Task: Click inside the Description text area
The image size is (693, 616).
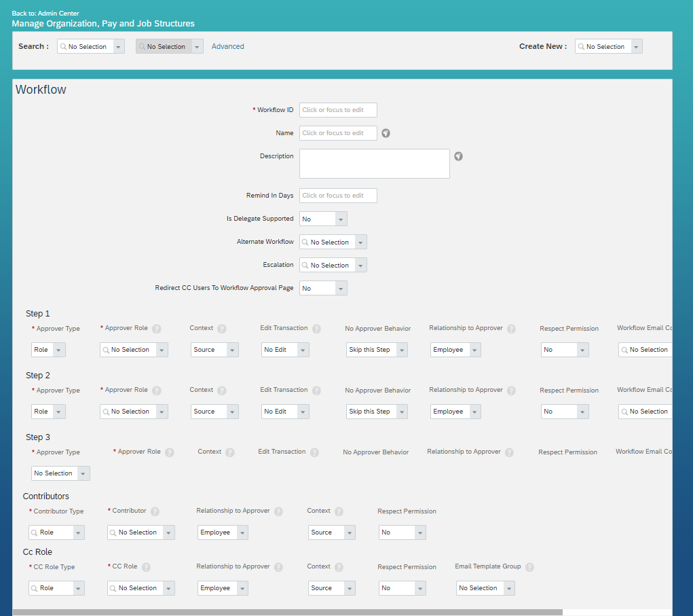Action: point(374,163)
